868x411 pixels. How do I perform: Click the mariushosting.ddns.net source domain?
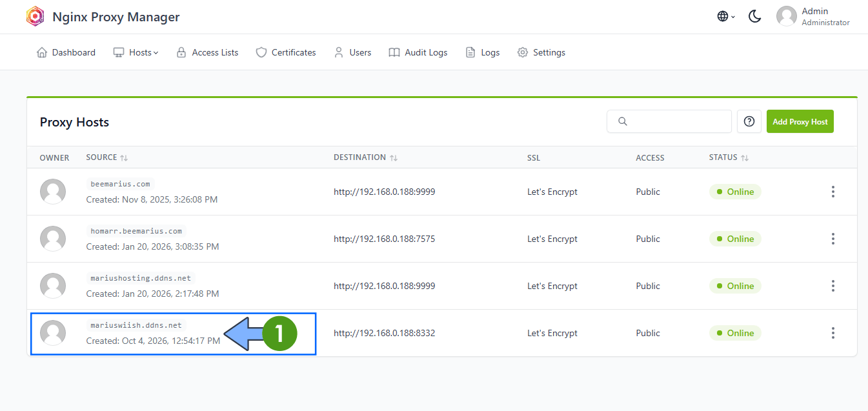click(x=141, y=278)
